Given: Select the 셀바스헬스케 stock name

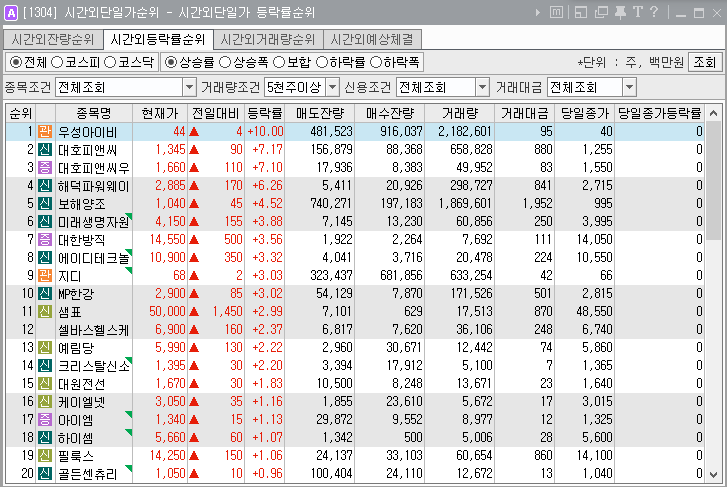Looking at the screenshot, I should [x=93, y=330].
